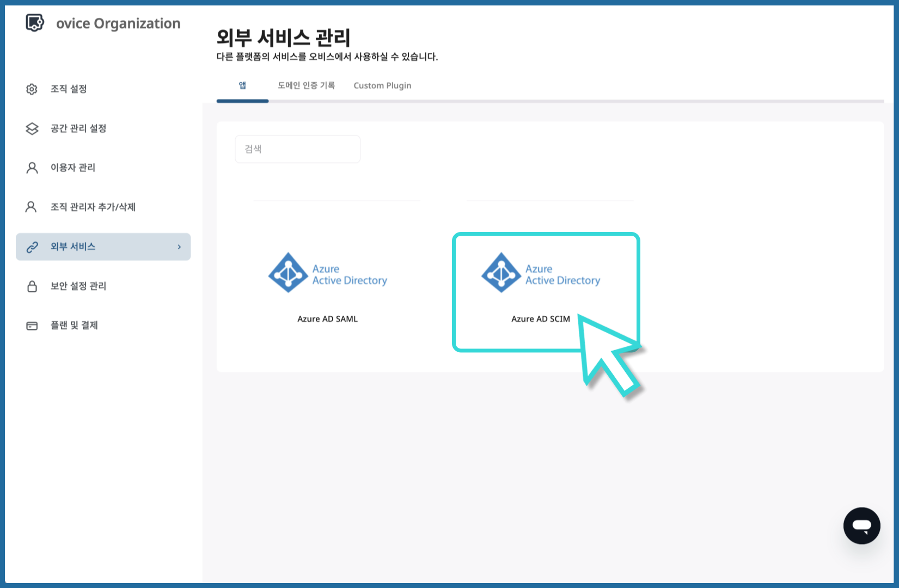Click the Azure AD SAML logo
899x588 pixels.
point(328,273)
